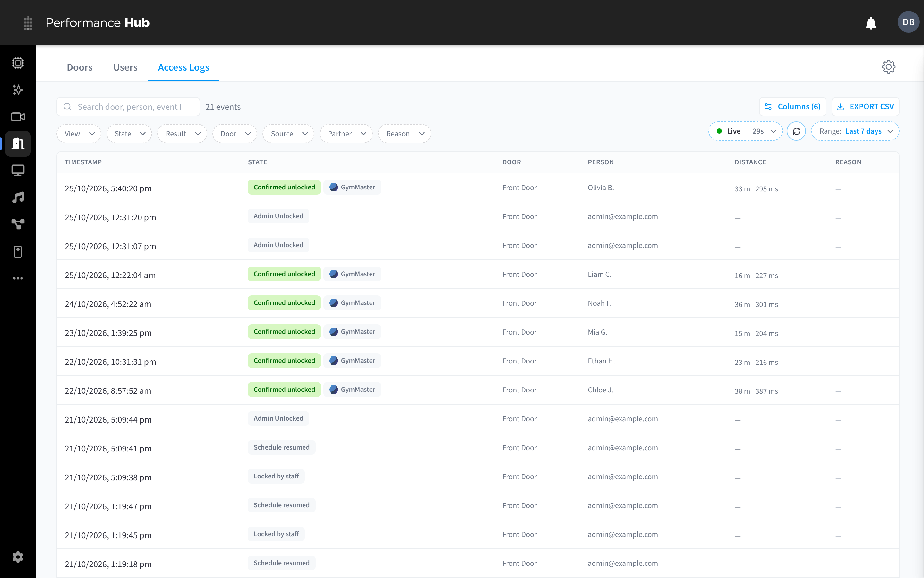Switch to the Doors tab

click(x=80, y=67)
